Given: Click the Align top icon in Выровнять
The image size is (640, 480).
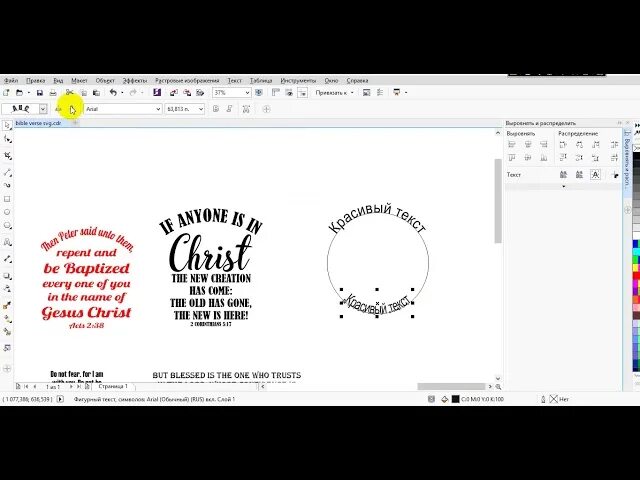Looking at the screenshot, I should pos(512,158).
